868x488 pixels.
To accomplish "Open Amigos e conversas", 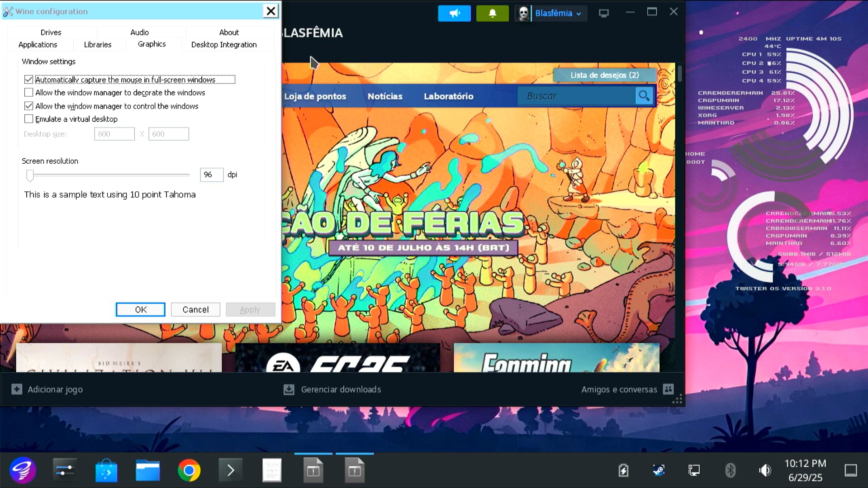I will 619,389.
